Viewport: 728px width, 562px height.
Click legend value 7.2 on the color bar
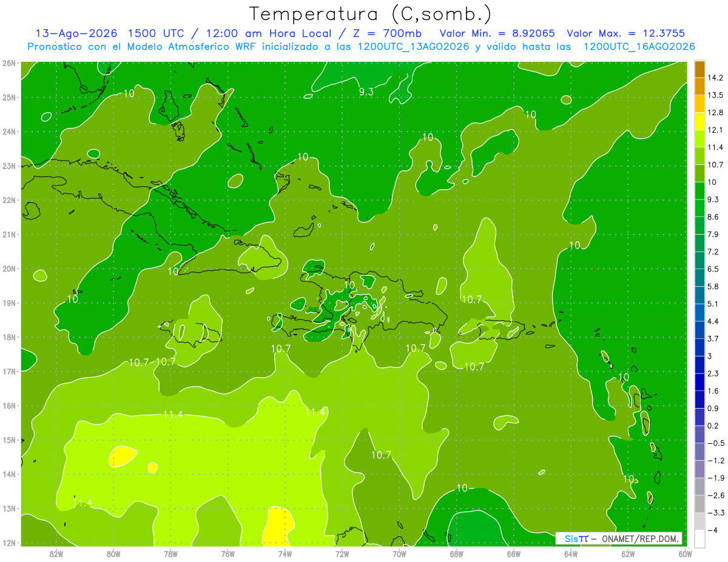tap(713, 252)
